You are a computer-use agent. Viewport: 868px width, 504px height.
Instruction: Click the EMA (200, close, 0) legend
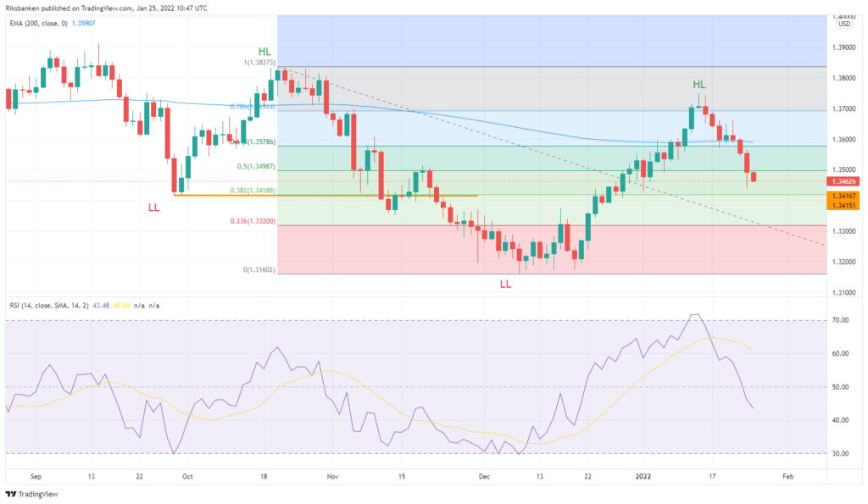tap(39, 23)
